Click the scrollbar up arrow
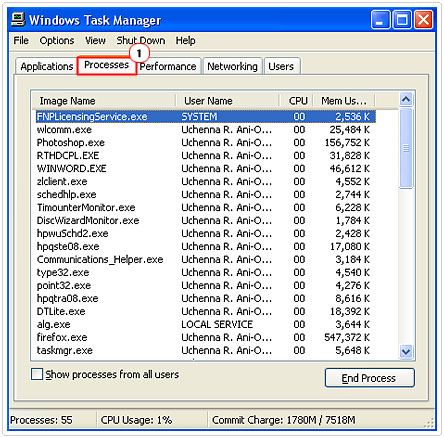The width and height of the screenshot is (444, 438). (406, 99)
